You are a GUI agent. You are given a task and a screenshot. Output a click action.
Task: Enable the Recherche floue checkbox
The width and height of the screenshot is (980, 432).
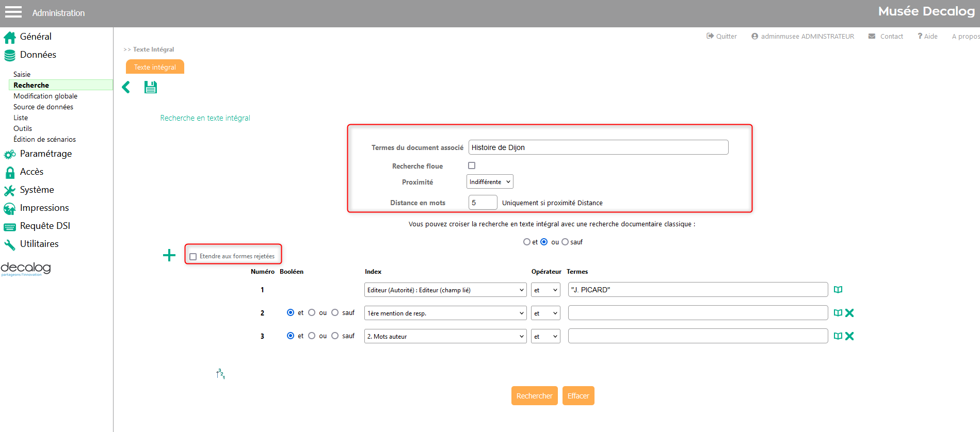tap(472, 165)
